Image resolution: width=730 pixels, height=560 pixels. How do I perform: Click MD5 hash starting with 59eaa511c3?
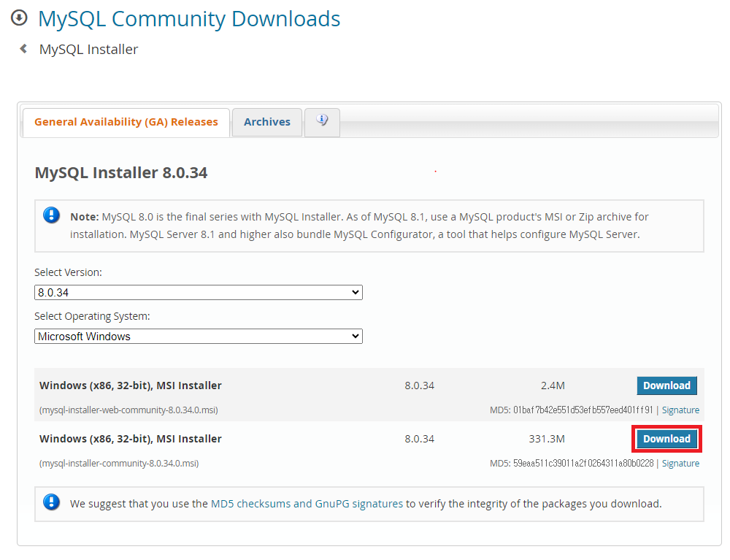point(583,463)
